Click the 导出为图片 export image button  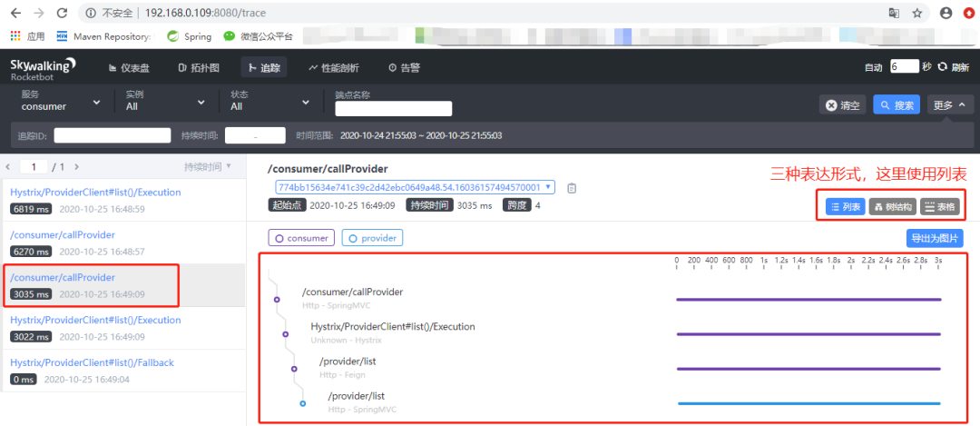coord(935,238)
